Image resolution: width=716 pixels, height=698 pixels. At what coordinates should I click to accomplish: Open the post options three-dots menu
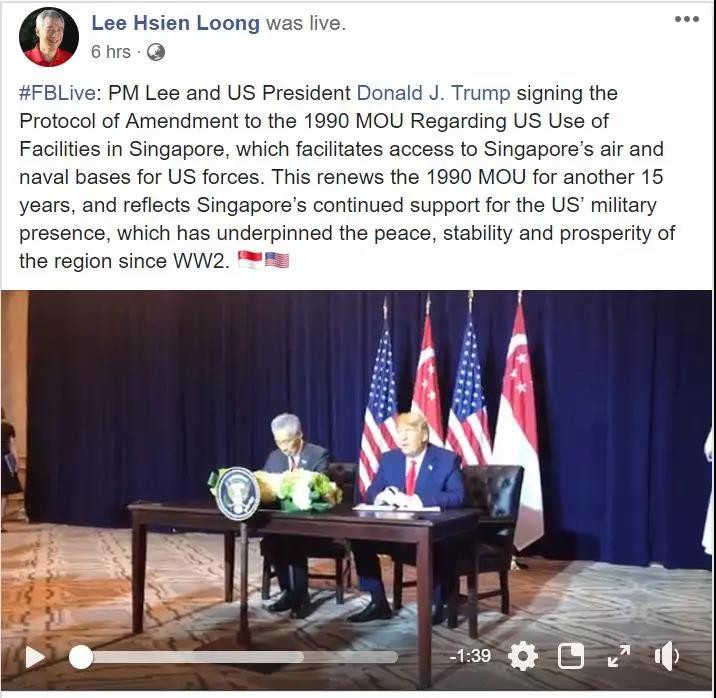pyautogui.click(x=687, y=19)
